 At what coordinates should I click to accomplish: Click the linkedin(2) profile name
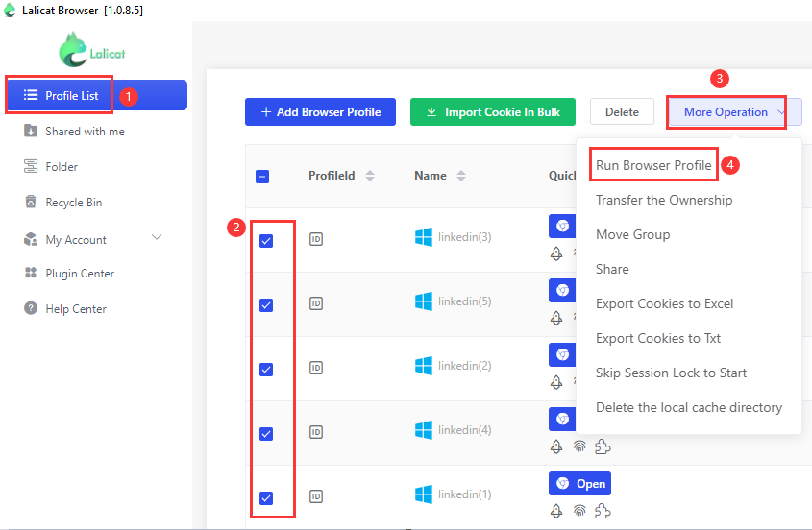point(464,366)
